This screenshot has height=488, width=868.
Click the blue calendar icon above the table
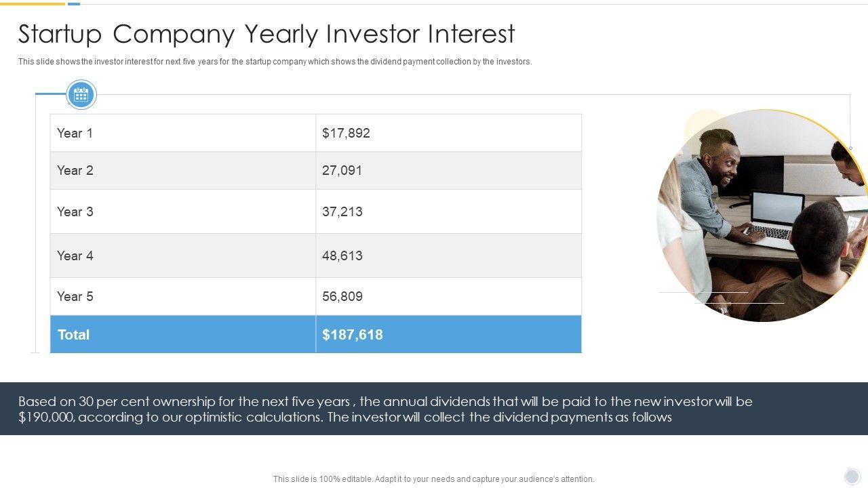point(81,94)
